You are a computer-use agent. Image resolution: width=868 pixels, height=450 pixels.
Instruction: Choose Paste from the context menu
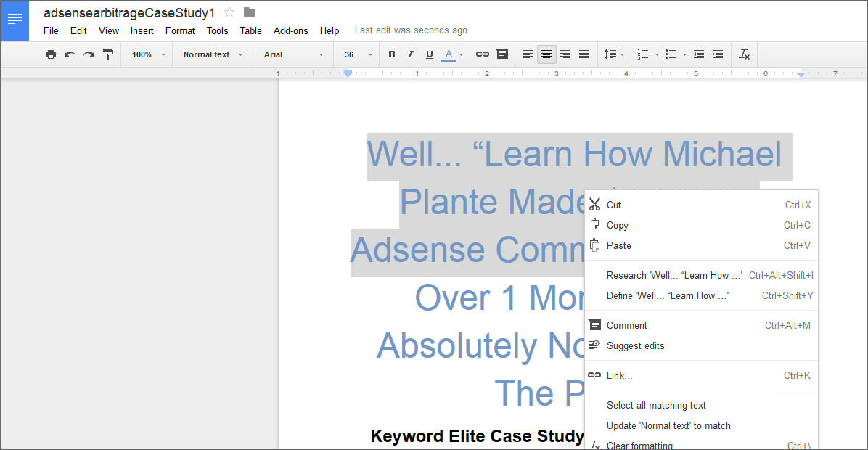pyautogui.click(x=701, y=246)
